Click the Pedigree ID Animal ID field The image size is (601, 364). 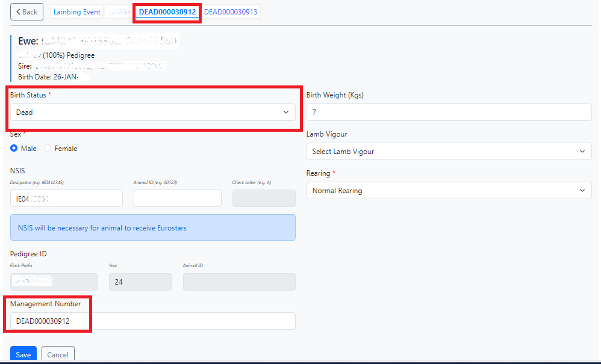(238, 282)
